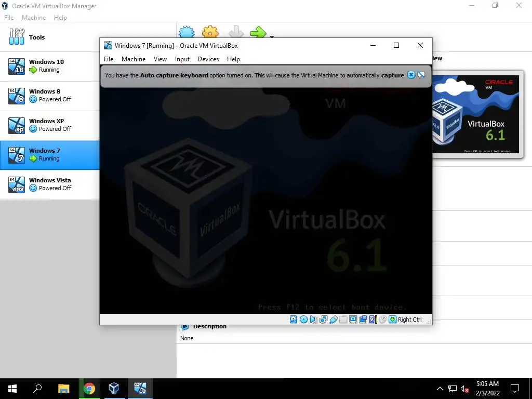Screen dimensions: 532x399
Task: Maximize the Windows 7 VM window
Action: [x=396, y=45]
